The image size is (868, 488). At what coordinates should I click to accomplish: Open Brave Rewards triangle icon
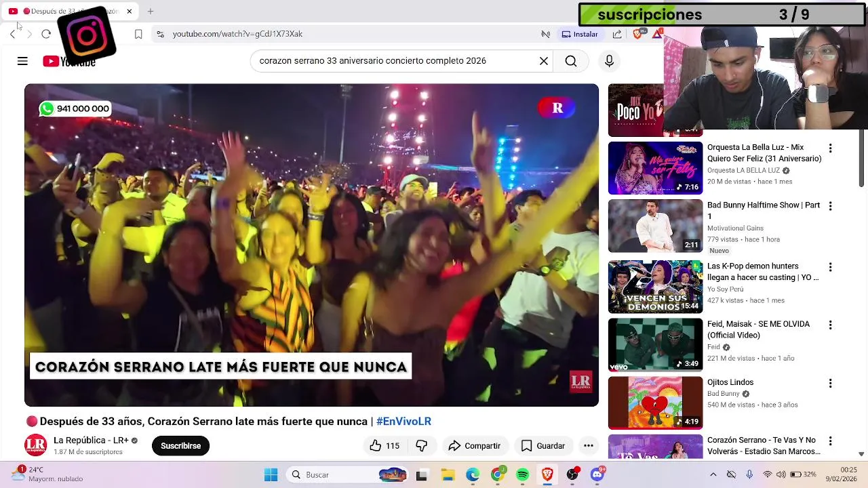657,34
